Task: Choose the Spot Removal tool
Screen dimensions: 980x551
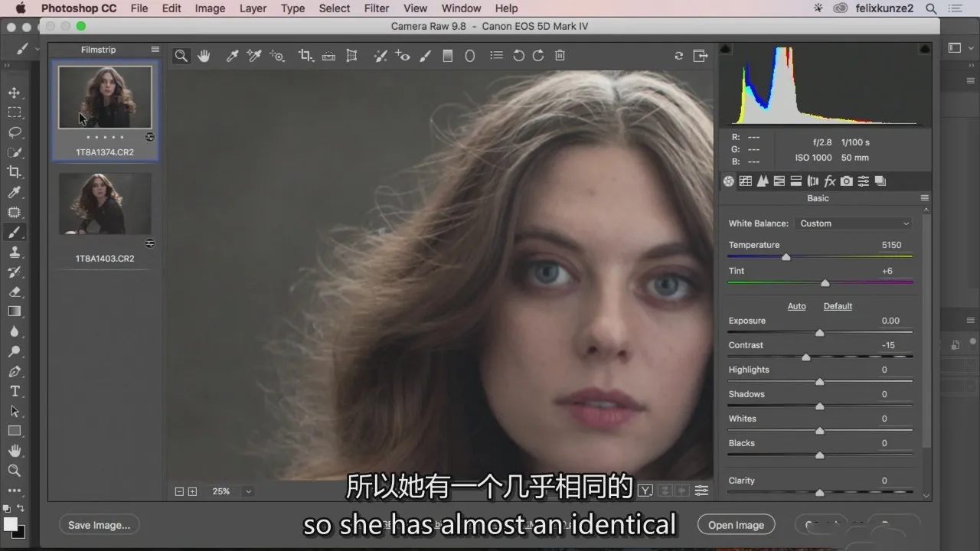Action: pos(380,56)
